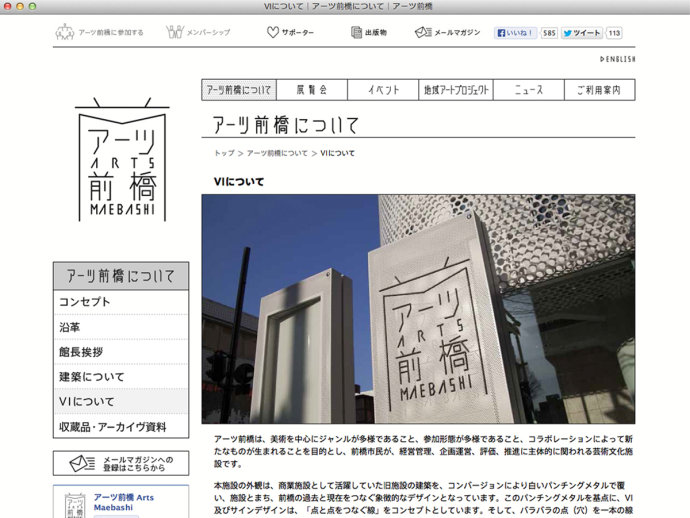Go to トップ in the breadcrumb
Viewport: 690px width, 518px height.
pos(224,153)
